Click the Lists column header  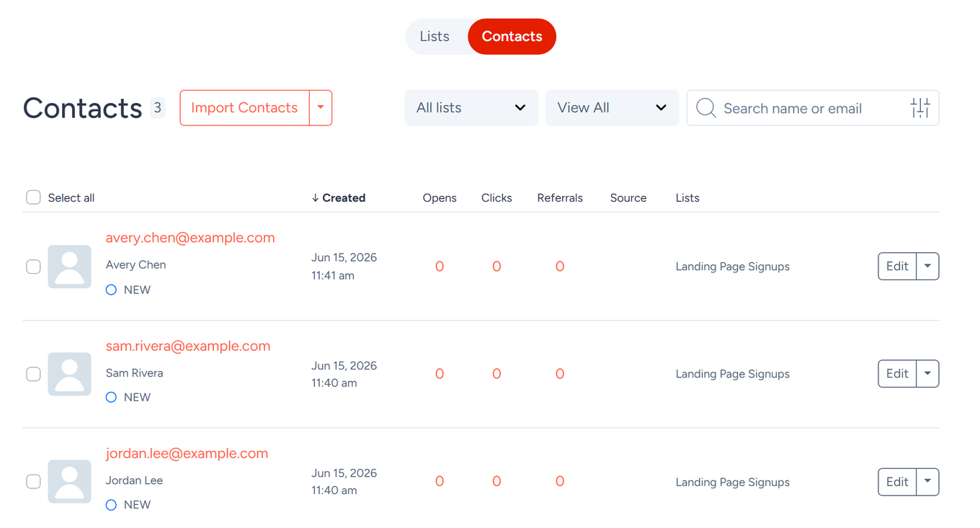[687, 198]
